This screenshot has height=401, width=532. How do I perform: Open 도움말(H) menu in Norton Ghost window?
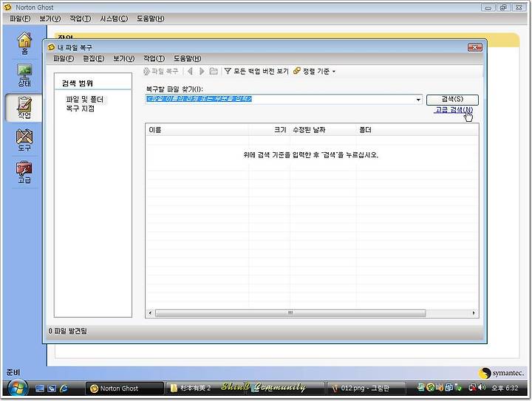tap(150, 18)
